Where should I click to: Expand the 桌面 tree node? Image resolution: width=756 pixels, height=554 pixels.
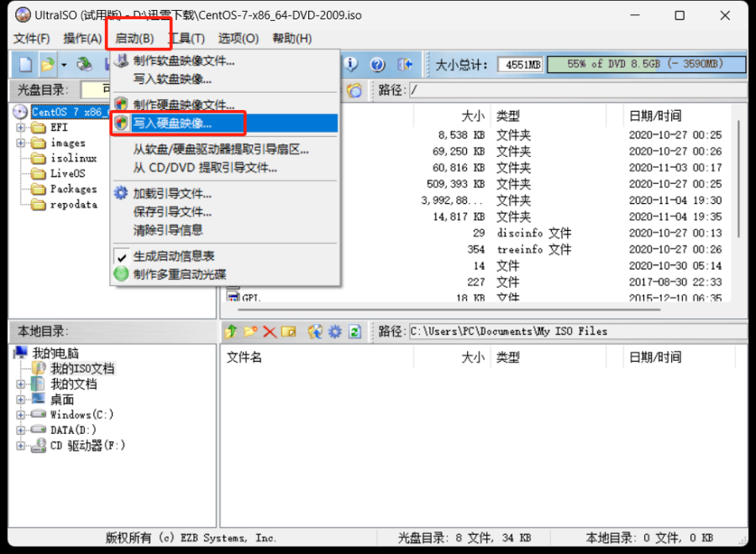[20, 400]
